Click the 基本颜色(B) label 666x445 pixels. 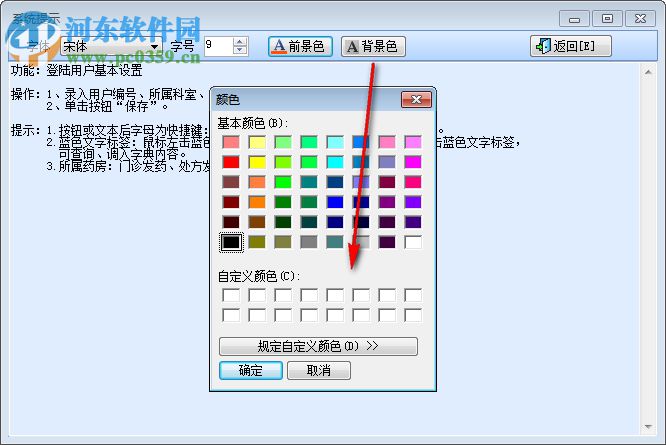click(253, 123)
